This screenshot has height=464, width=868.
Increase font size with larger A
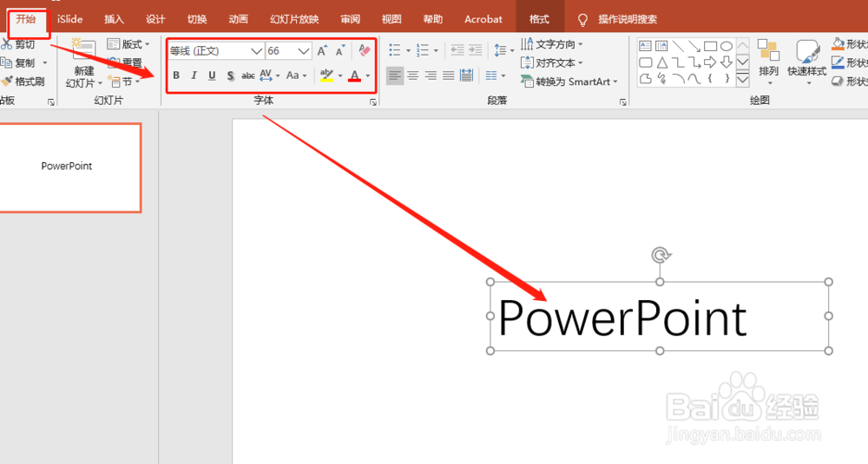point(322,51)
